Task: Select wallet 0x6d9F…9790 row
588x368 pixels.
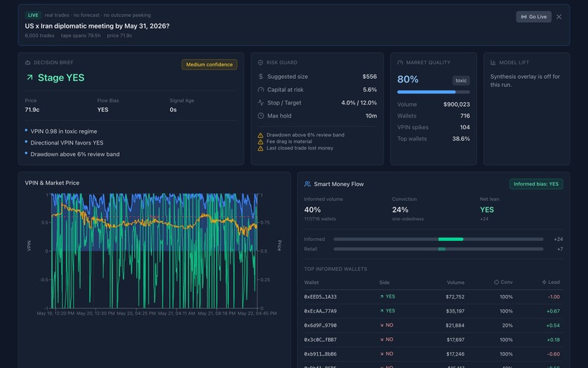Action: 433,325
